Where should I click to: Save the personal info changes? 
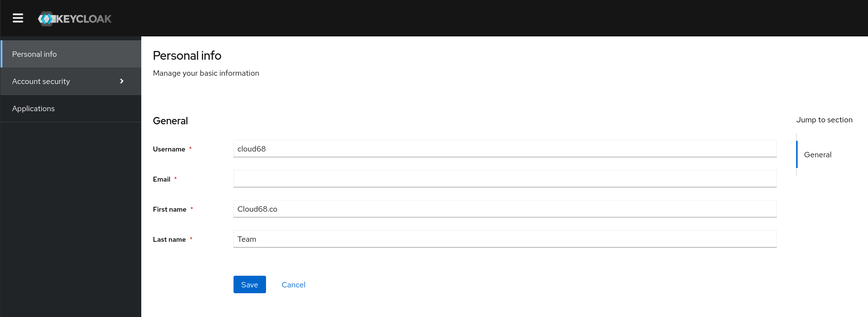coord(249,284)
